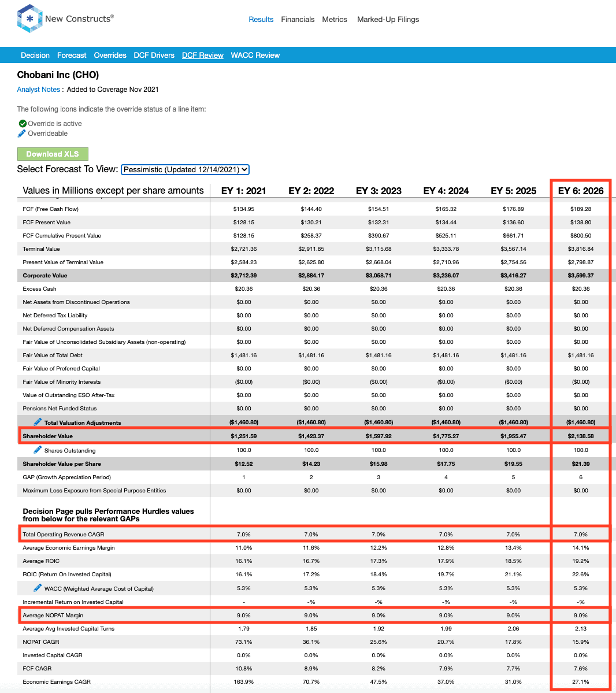Open the Metrics top navigation item
This screenshot has width=616, height=693.
point(335,20)
